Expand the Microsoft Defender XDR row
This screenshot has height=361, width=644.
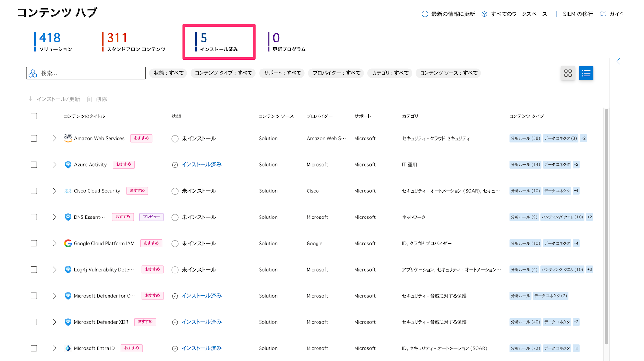(x=54, y=322)
